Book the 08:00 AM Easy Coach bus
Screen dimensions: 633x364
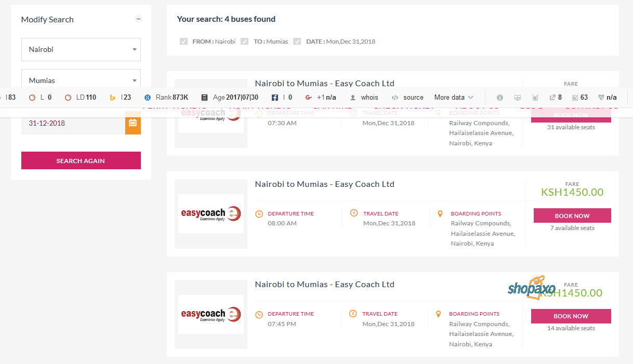pyautogui.click(x=572, y=215)
